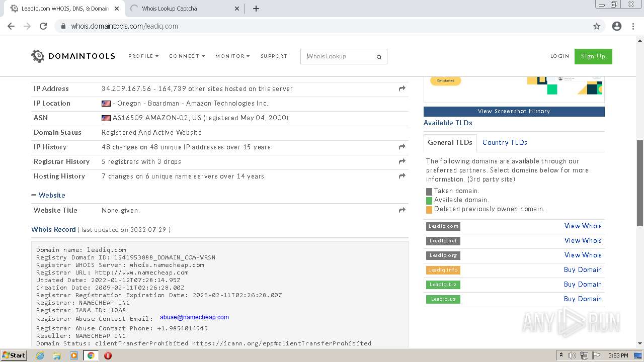Switch to the Whois Lookup Captcha browser tab
644x362 pixels.
click(x=184, y=9)
